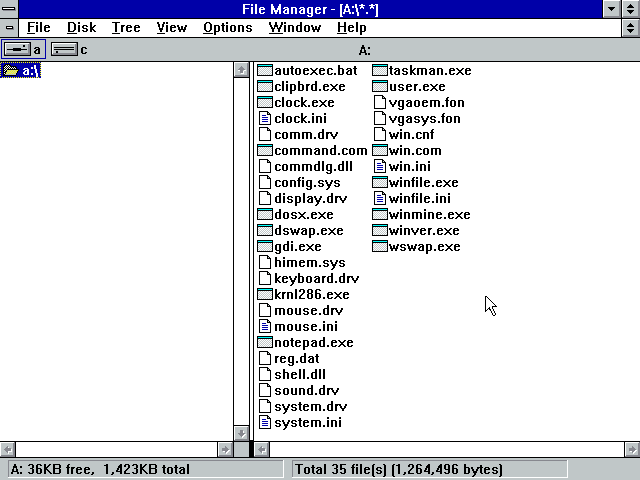Click the autoexec.bat file icon
This screenshot has height=480, width=640.
(x=265, y=71)
